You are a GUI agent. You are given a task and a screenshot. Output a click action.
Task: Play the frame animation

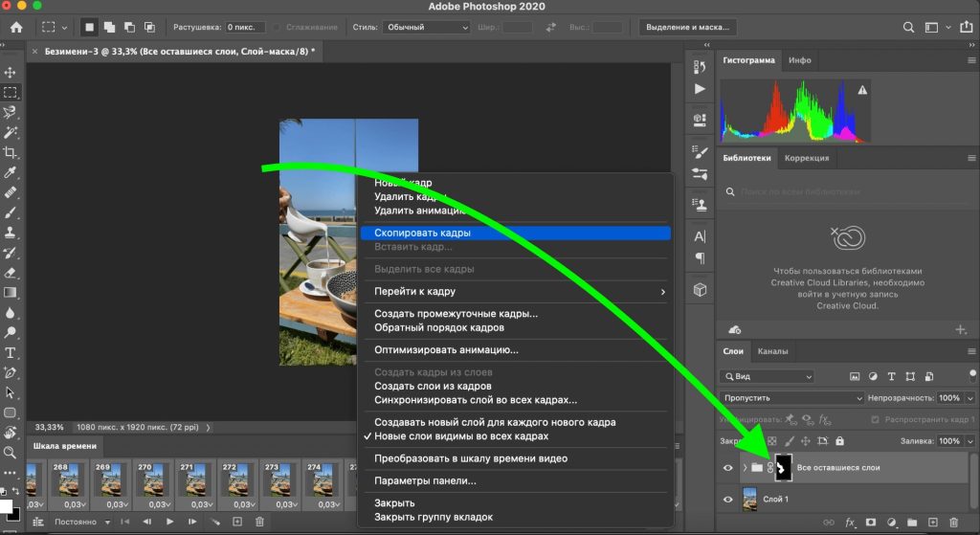pos(169,522)
